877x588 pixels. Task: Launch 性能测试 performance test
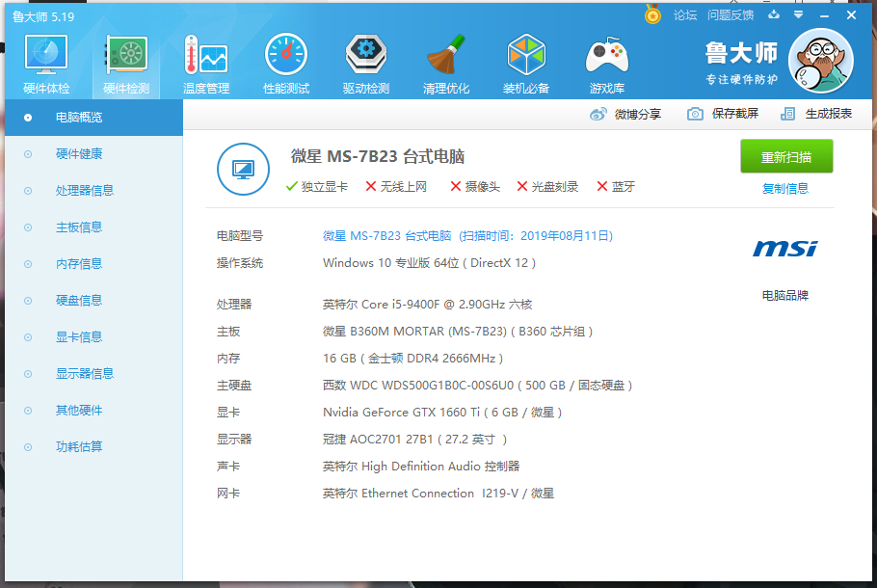[286, 64]
